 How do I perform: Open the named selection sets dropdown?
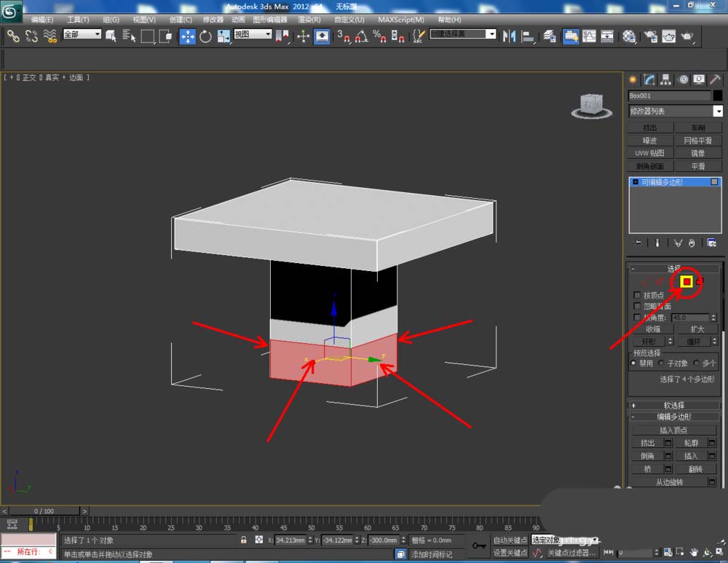click(x=462, y=34)
